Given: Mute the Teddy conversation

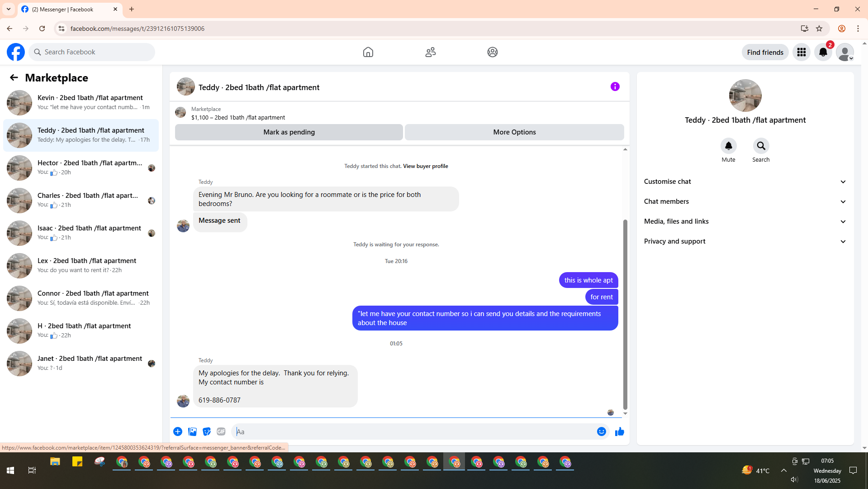Looking at the screenshot, I should 729,146.
